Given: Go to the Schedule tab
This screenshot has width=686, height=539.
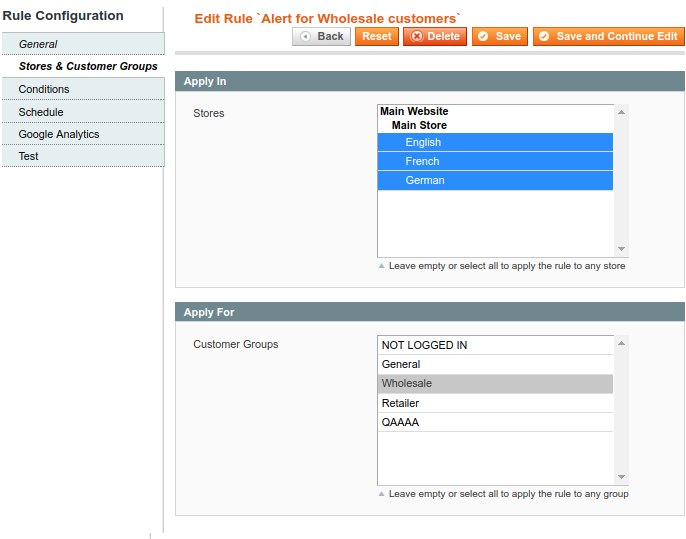Looking at the screenshot, I should tap(41, 112).
